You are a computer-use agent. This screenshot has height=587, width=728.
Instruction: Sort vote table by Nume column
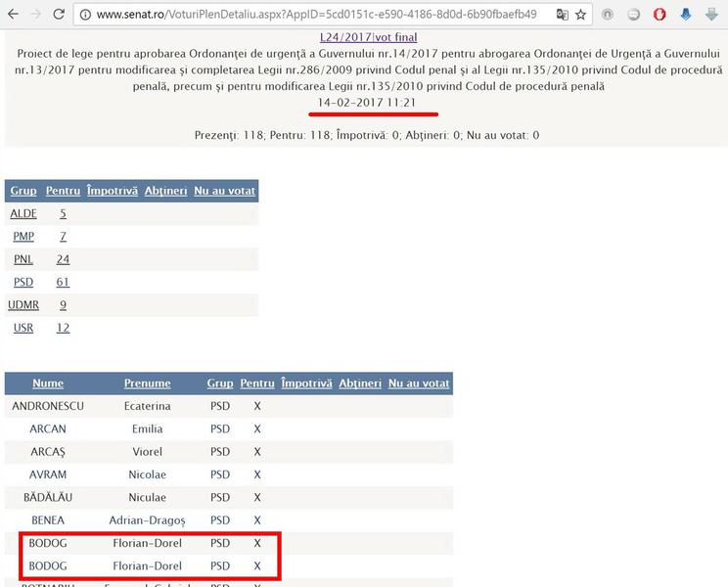pos(48,384)
